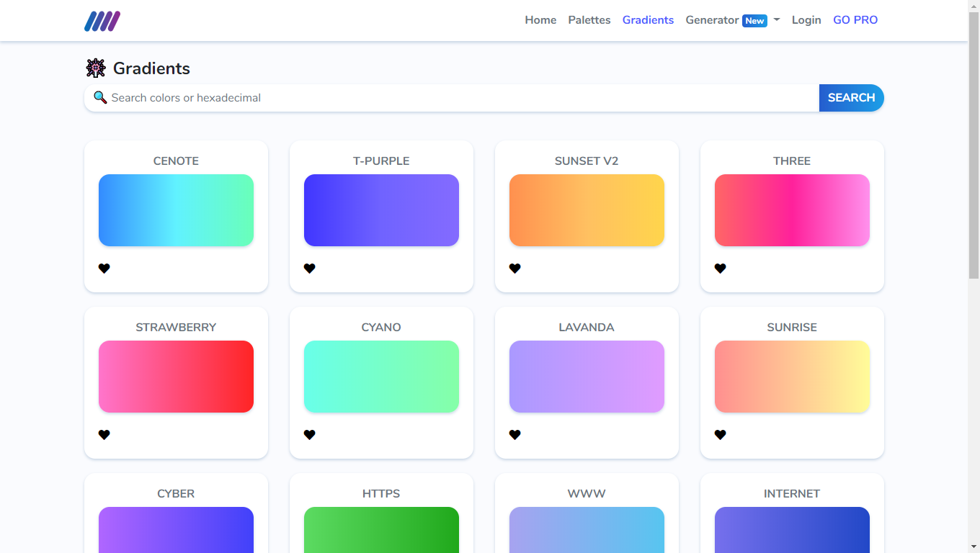Viewport: 980px width, 553px height.
Task: Toggle the heart under Sunset V2
Action: (x=515, y=269)
